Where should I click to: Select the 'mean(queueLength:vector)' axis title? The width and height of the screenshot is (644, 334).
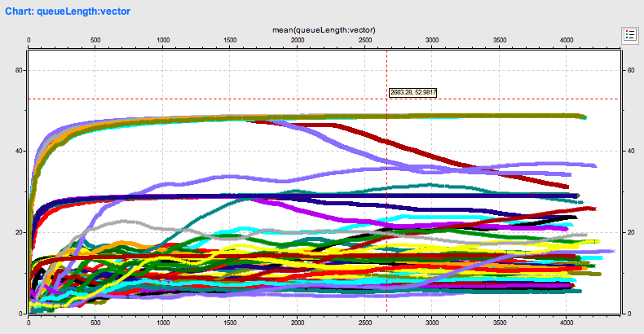click(324, 30)
